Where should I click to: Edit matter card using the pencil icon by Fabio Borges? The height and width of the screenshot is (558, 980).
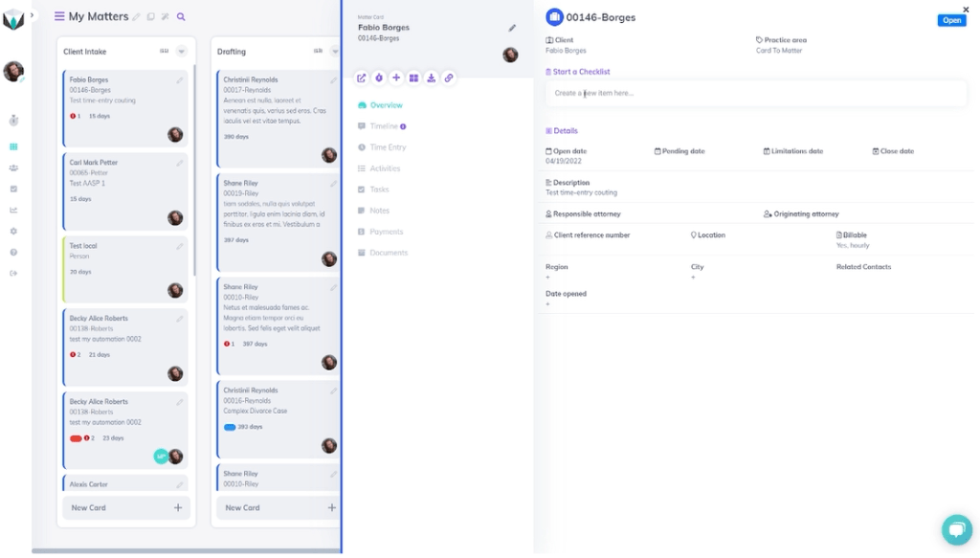pos(512,28)
